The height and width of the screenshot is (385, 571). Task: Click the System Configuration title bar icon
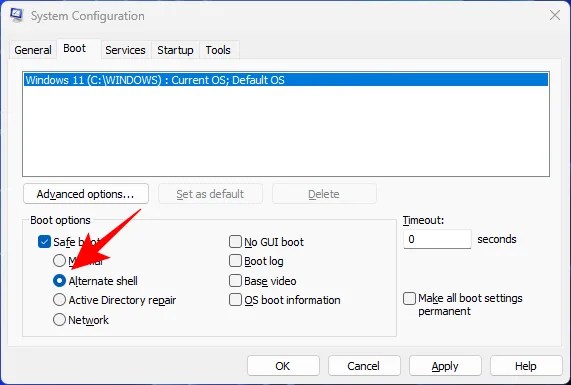click(x=16, y=15)
